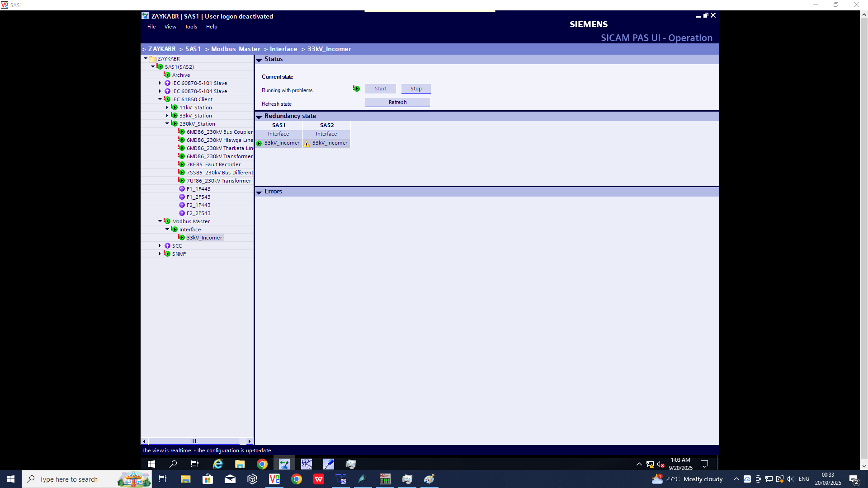Screen dimensions: 868x488
Task: Collapse the Status section
Action: (259, 60)
